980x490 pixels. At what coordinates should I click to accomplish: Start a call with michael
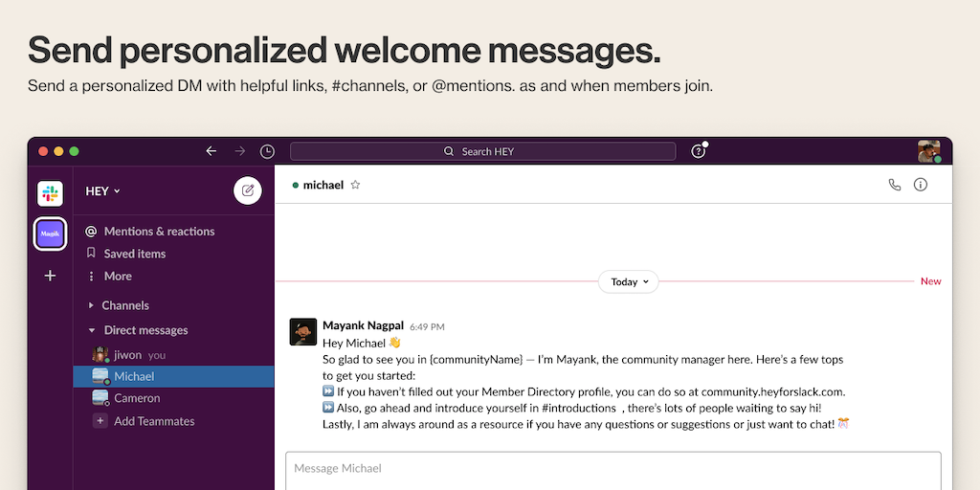(x=895, y=185)
